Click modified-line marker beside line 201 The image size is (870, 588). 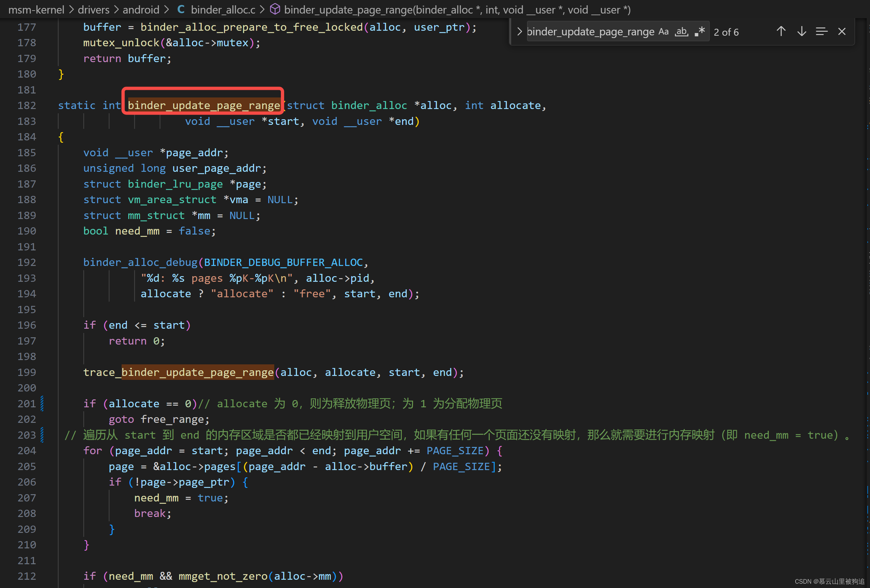(42, 403)
